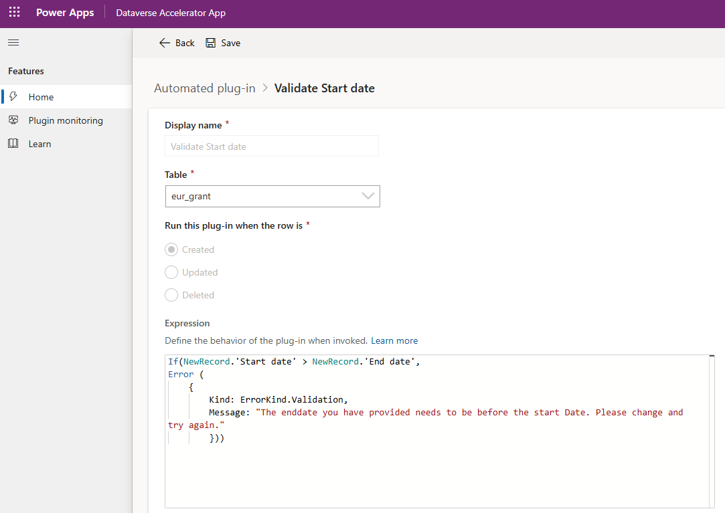Open Plugin monitoring in the sidebar
This screenshot has height=513, width=725.
pos(65,120)
